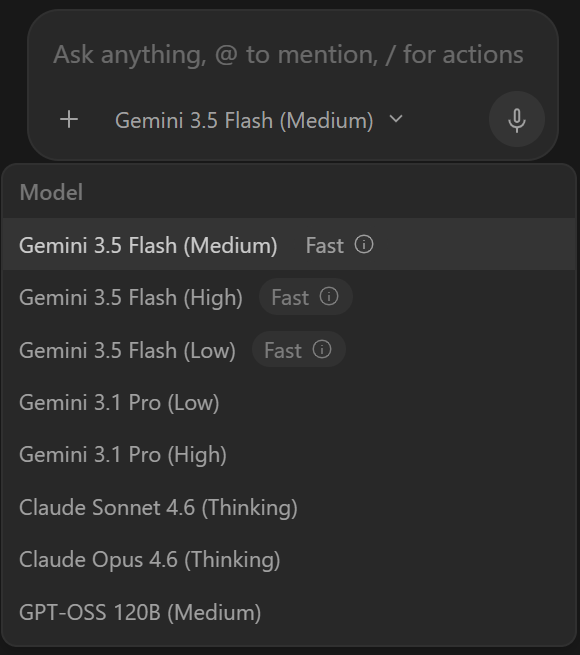The width and height of the screenshot is (580, 655).
Task: Switch to Gemini 3.1 Pro (Low)
Action: (x=289, y=402)
